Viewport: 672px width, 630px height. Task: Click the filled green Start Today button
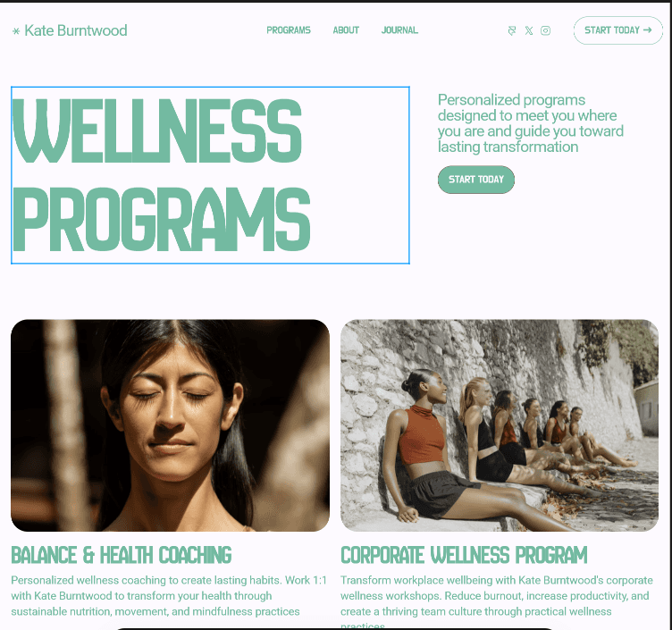[x=475, y=180]
